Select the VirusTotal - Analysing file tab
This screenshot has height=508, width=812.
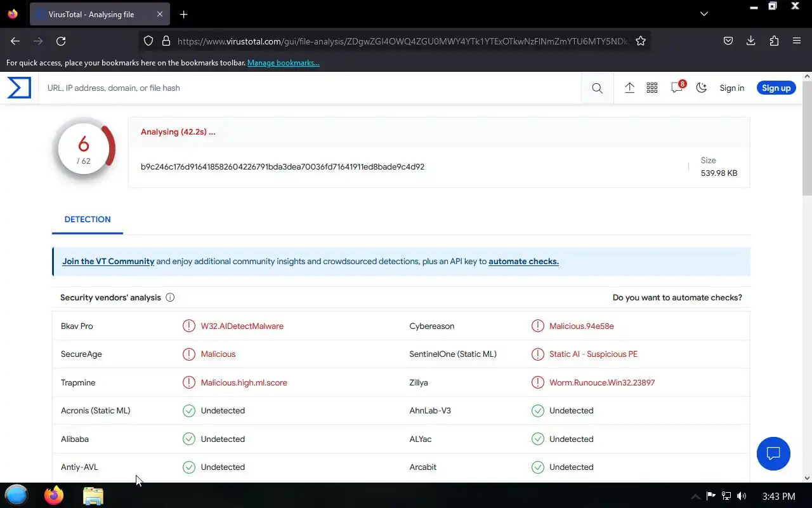point(100,14)
